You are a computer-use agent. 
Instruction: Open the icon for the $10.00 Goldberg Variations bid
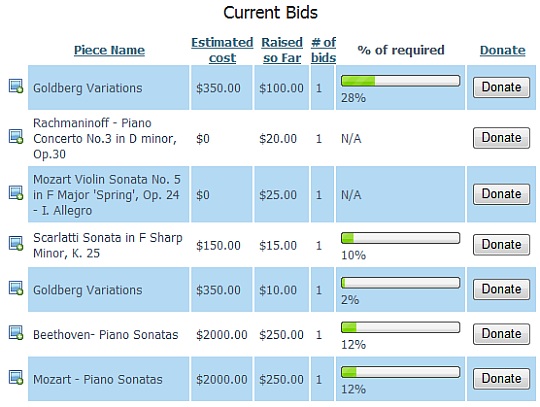click(x=16, y=288)
